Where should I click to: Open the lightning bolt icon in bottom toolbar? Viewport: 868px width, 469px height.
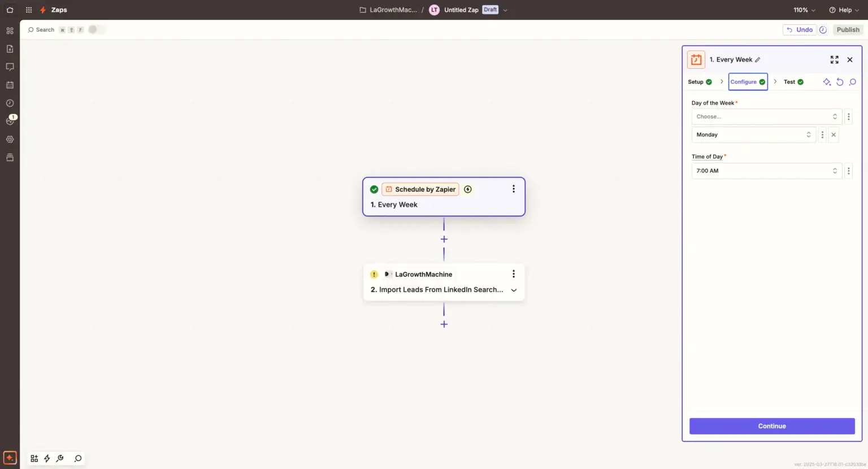(47, 458)
